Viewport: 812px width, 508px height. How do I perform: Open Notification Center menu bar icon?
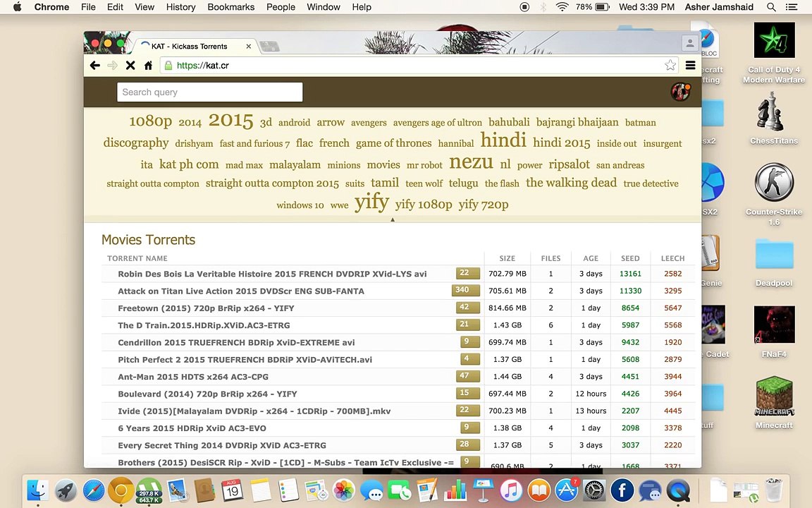pos(792,7)
